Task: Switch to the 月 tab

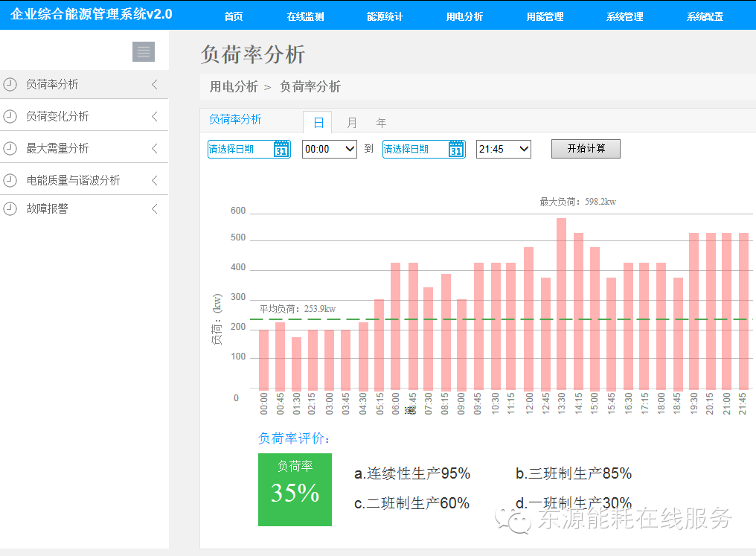Action: pyautogui.click(x=351, y=123)
